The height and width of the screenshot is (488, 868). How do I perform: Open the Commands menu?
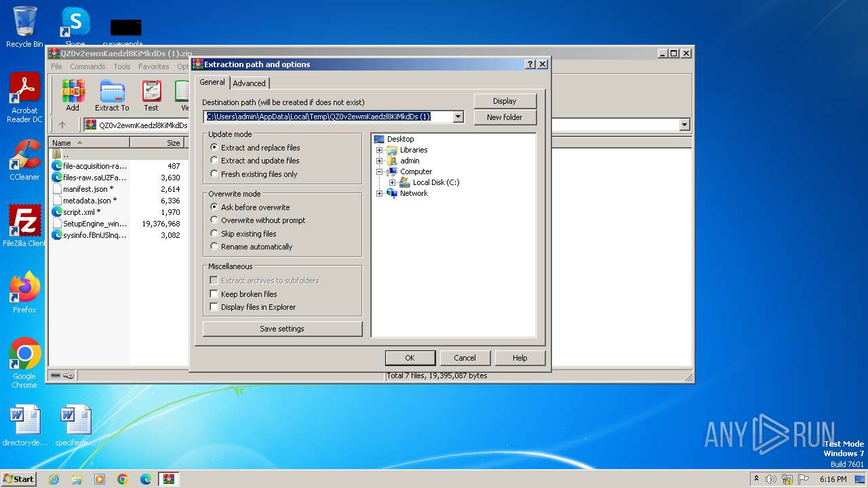(87, 66)
